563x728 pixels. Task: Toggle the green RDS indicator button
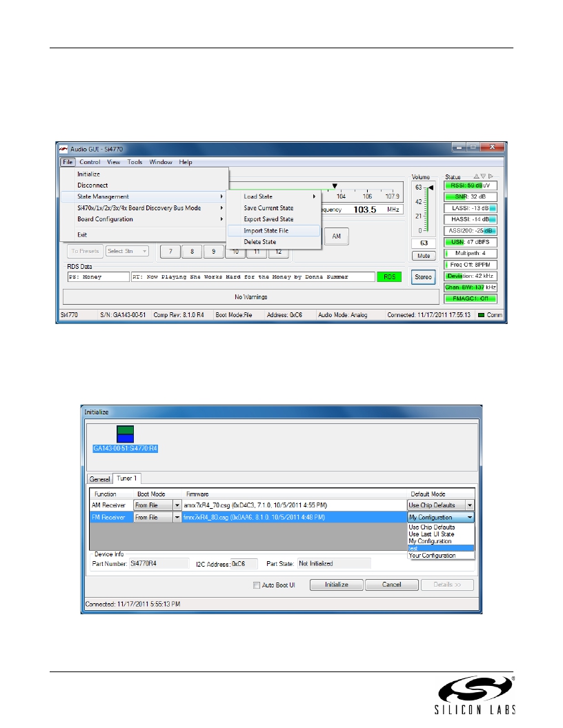pyautogui.click(x=389, y=277)
